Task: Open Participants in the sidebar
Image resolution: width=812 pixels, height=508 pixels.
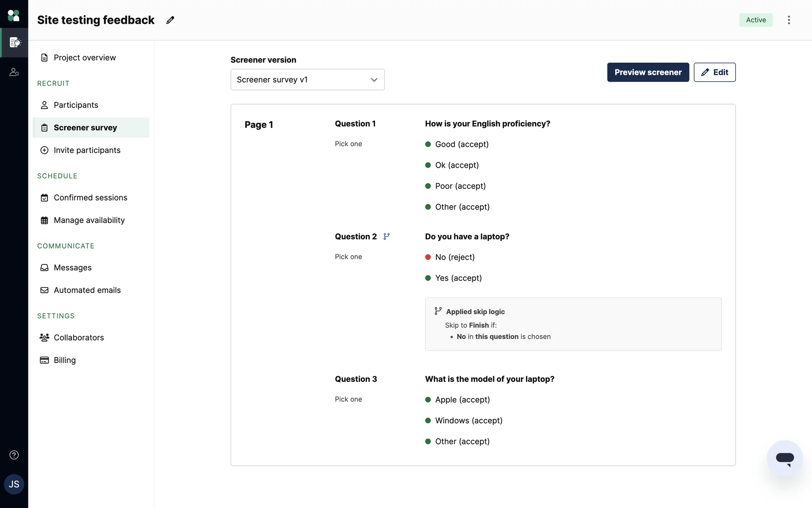Action: pyautogui.click(x=76, y=105)
